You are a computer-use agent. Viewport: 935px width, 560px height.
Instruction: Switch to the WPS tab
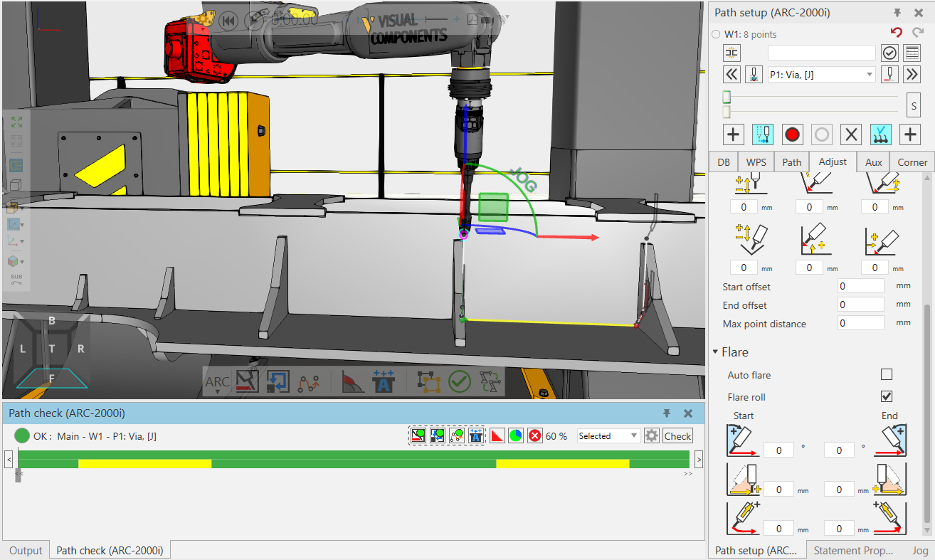coord(756,162)
